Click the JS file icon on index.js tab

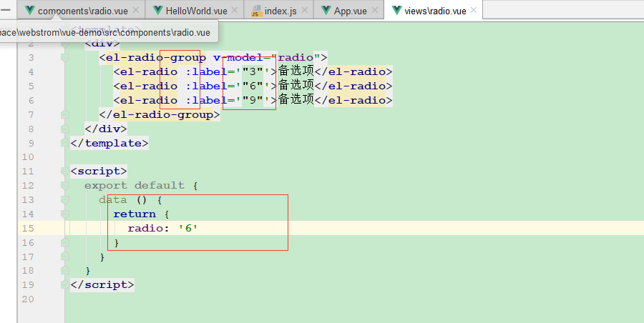coord(257,11)
